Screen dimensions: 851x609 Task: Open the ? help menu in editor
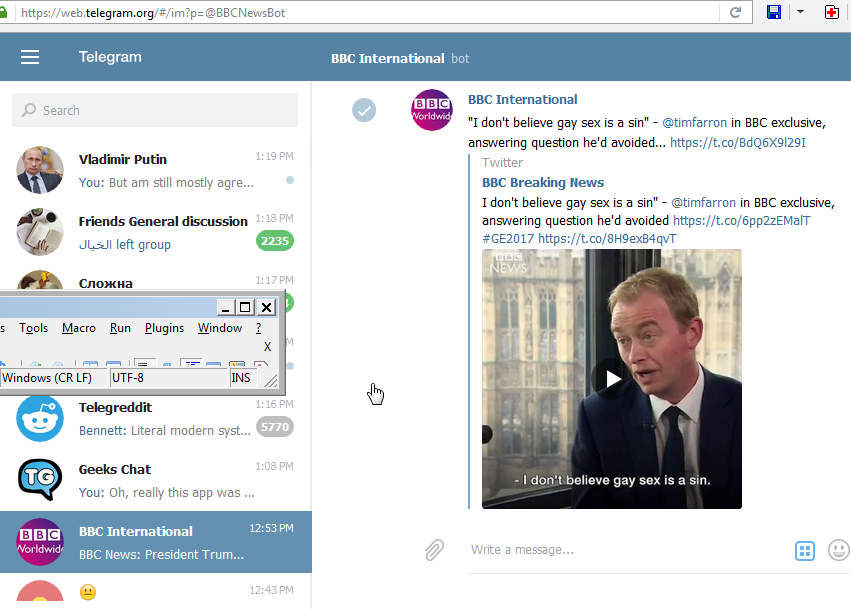pos(258,328)
